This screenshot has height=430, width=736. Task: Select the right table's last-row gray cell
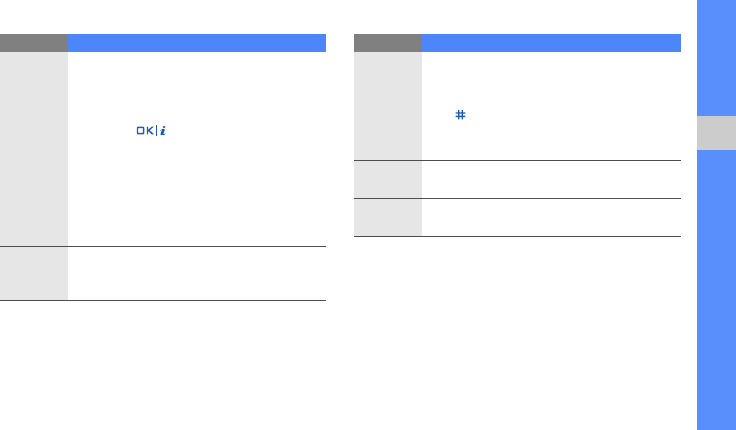pos(388,217)
